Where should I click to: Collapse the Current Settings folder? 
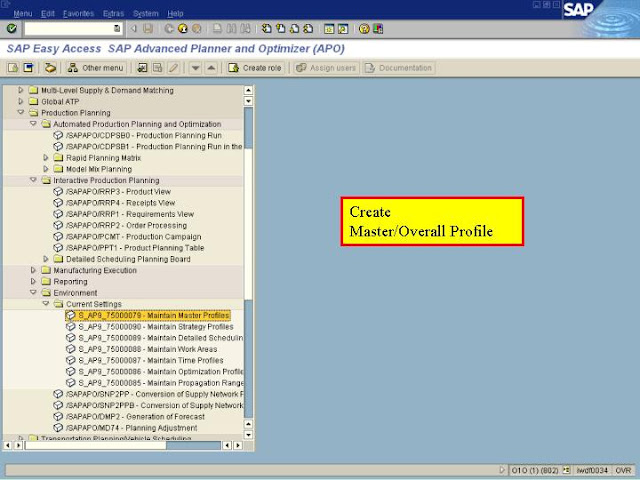click(46, 304)
